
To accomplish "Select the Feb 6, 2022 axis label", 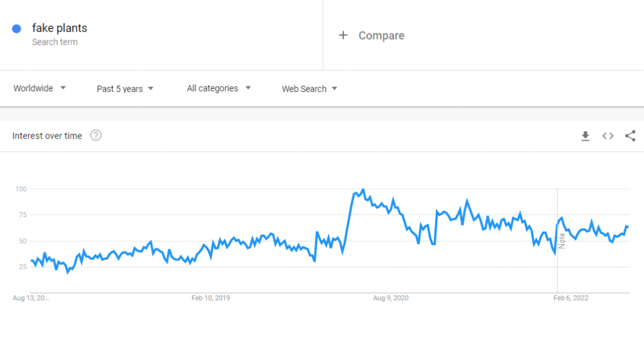I will 570,298.
